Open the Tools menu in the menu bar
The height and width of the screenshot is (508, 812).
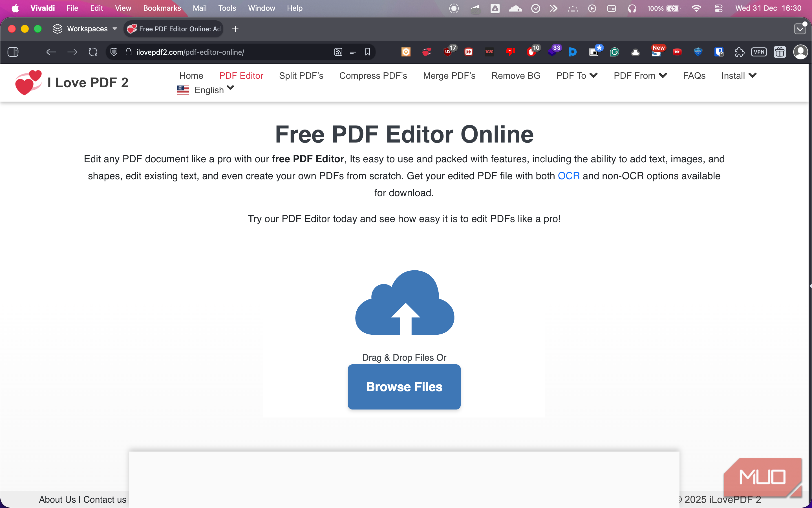227,8
